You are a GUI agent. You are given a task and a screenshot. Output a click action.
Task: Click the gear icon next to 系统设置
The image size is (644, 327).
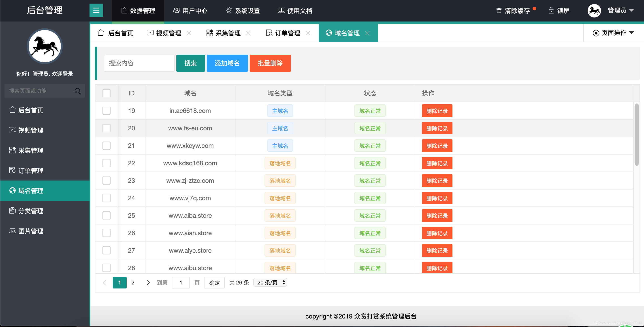pyautogui.click(x=229, y=11)
